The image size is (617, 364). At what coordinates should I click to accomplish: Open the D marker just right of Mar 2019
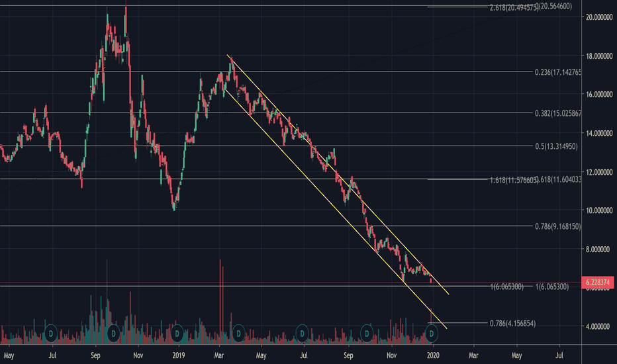tap(238, 334)
